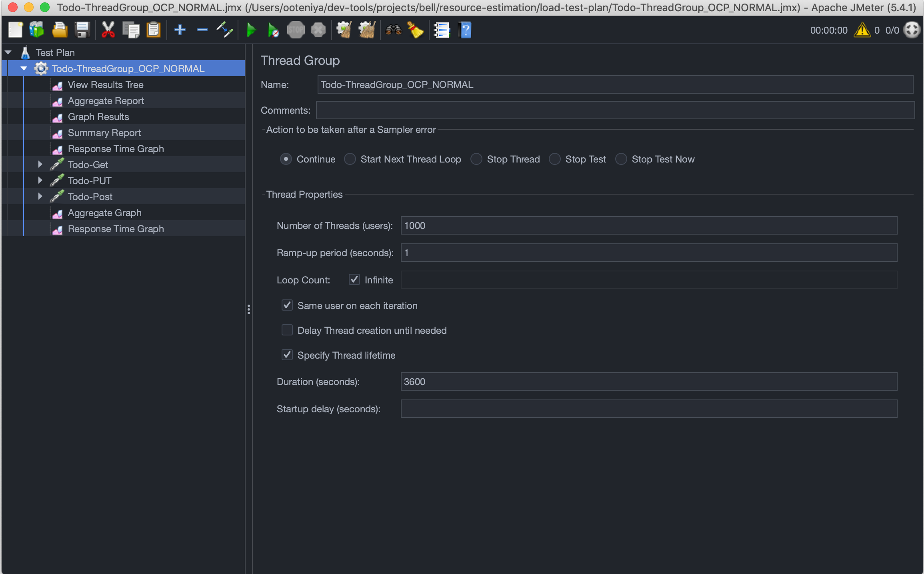The image size is (924, 574).
Task: Collapse the Todo-ThreadGroup_OCP_NORMAL node
Action: [x=24, y=68]
